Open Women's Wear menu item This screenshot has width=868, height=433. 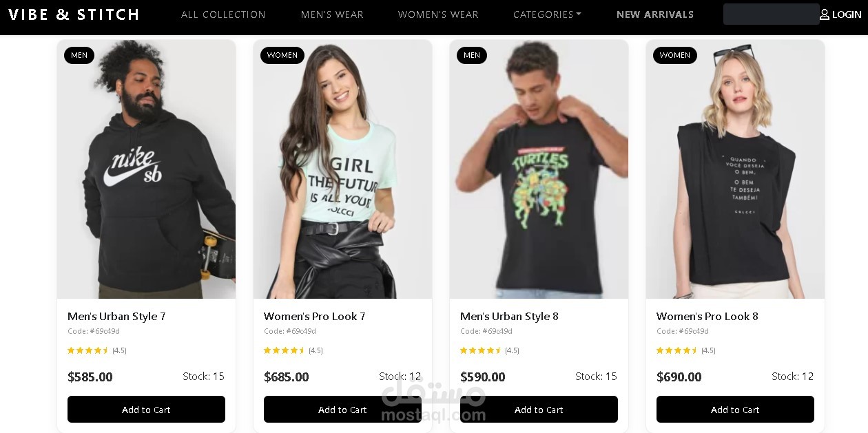click(438, 14)
